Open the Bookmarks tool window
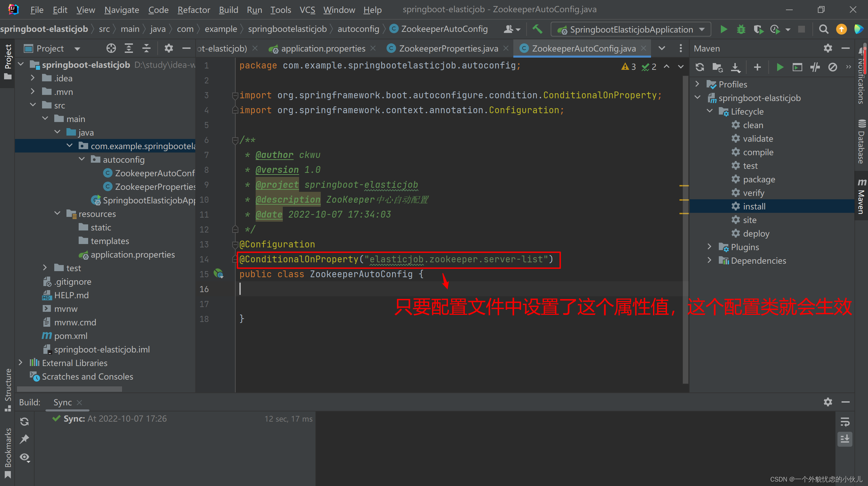 click(x=7, y=453)
